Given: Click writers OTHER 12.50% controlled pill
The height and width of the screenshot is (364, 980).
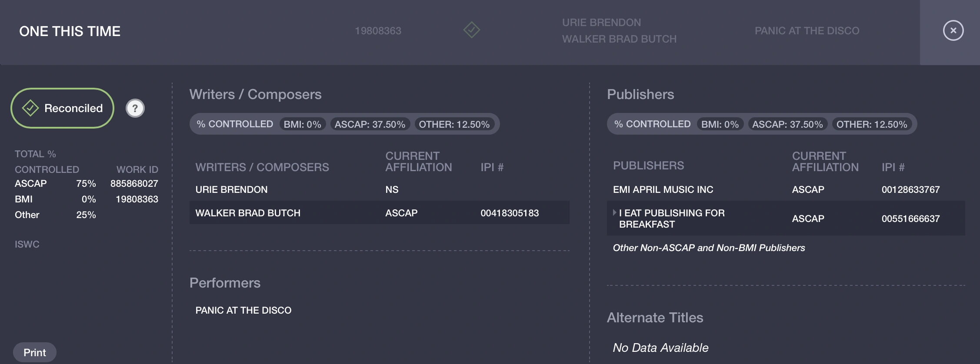Looking at the screenshot, I should tap(454, 124).
